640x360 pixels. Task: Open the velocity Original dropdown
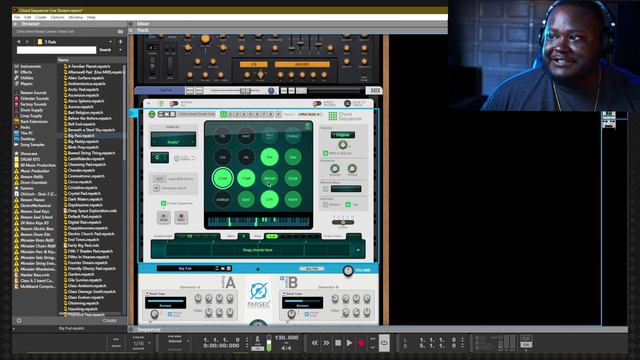342,135
